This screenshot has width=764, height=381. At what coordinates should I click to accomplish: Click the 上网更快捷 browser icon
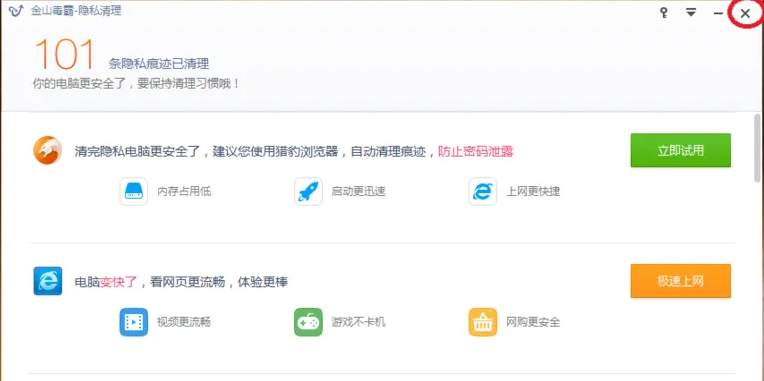click(483, 191)
